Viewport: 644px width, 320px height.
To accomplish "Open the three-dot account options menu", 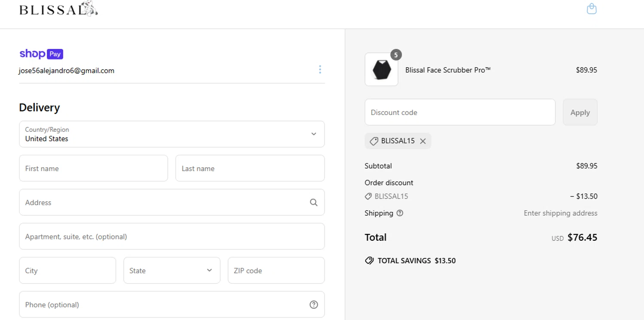I will tap(320, 69).
